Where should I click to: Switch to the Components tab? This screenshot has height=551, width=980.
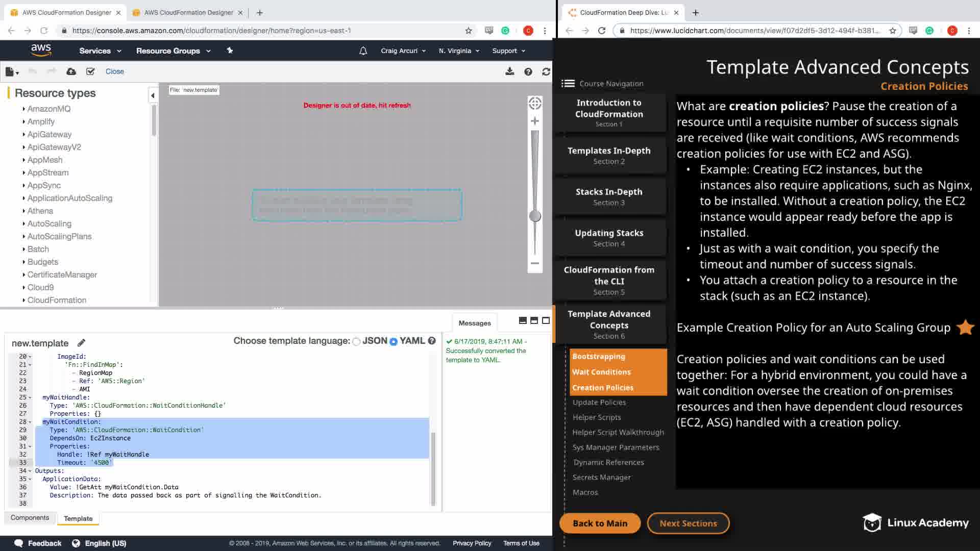tap(30, 517)
